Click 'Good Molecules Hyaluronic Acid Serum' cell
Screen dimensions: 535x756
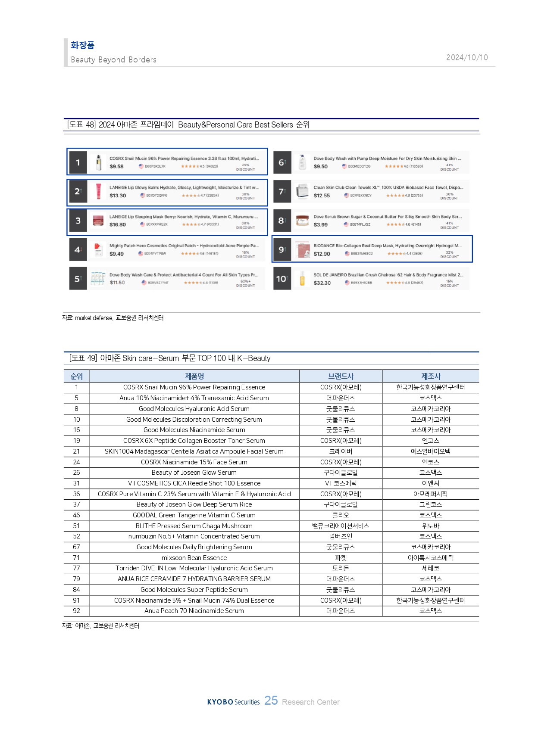tap(194, 409)
